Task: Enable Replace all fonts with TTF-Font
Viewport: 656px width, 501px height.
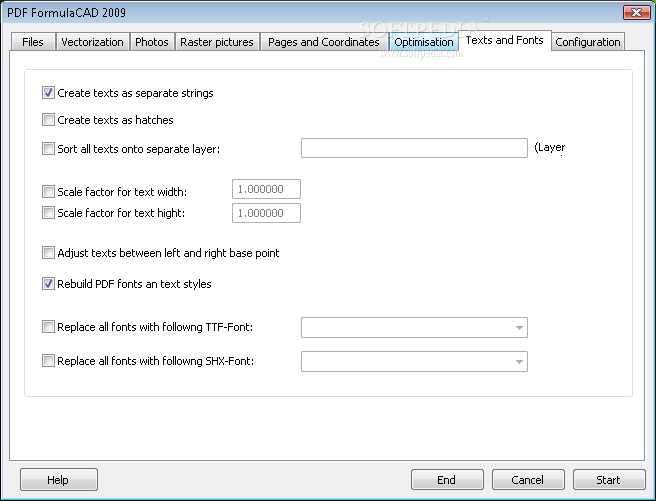Action: coord(48,327)
